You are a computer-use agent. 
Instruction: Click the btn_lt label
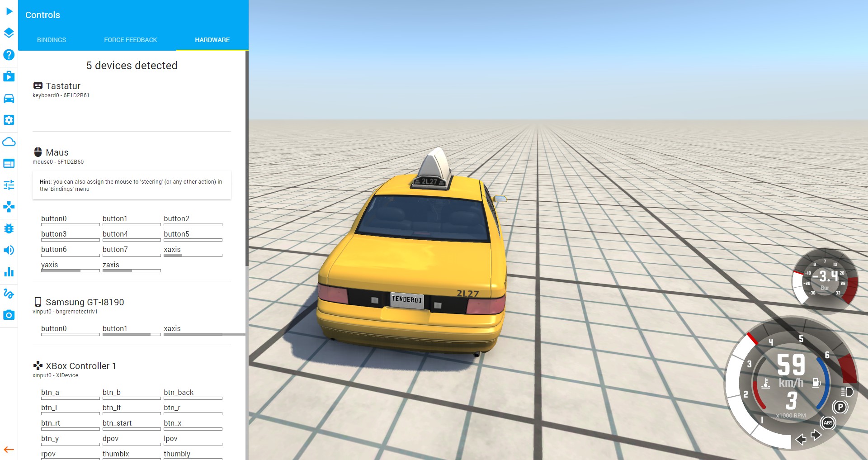click(112, 408)
